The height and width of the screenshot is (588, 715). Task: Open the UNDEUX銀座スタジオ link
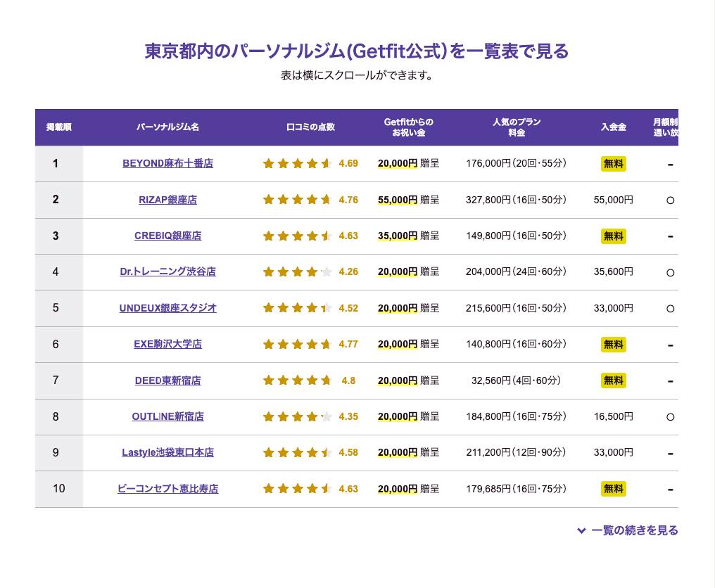coord(167,308)
